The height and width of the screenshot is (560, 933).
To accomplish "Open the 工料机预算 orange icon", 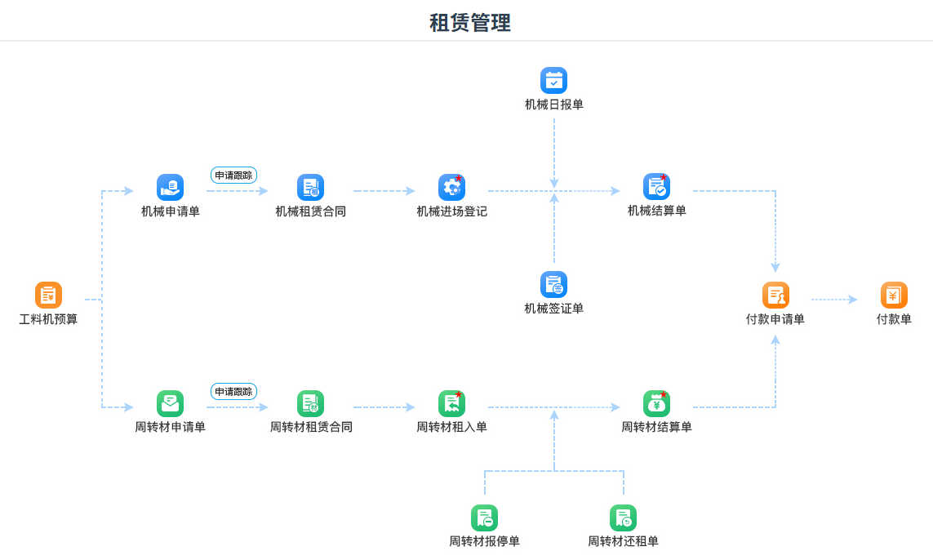I will (x=48, y=296).
